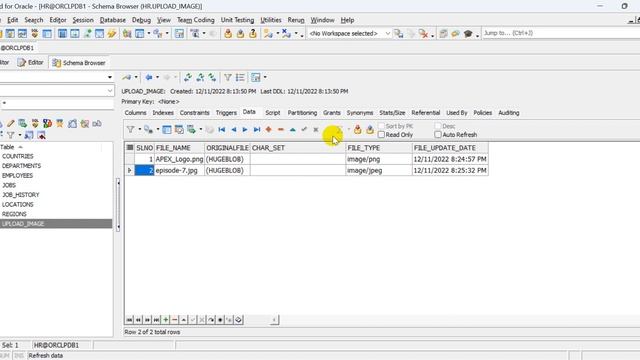Go to next record arrow
This screenshot has height=360, width=640.
pyautogui.click(x=245, y=130)
